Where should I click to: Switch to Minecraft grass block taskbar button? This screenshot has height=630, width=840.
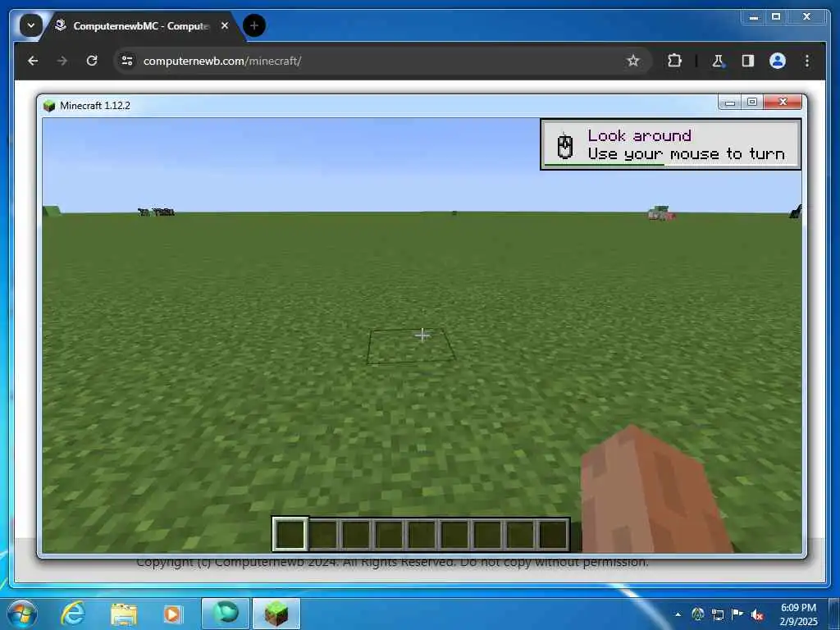tap(276, 614)
